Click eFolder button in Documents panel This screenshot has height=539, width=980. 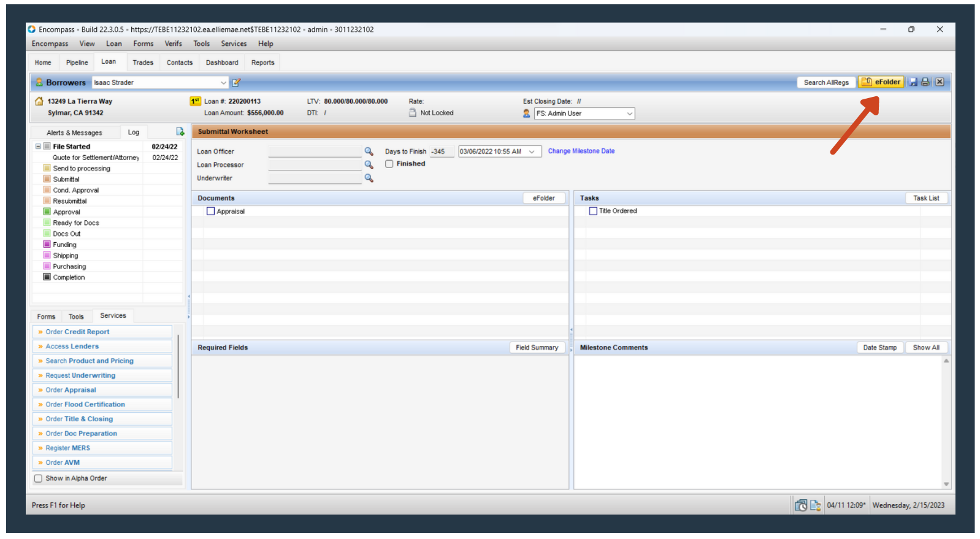[544, 198]
